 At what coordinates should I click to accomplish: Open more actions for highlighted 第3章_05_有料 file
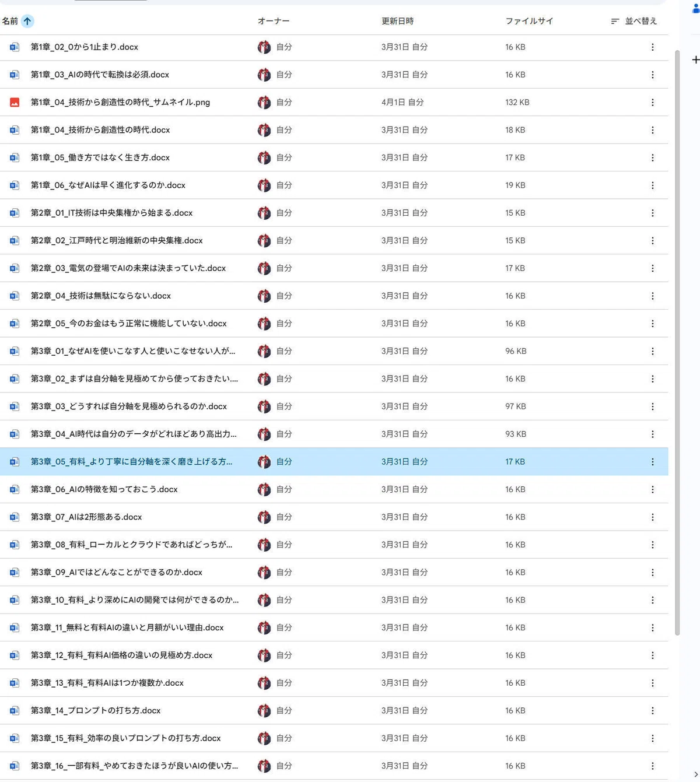click(x=652, y=462)
